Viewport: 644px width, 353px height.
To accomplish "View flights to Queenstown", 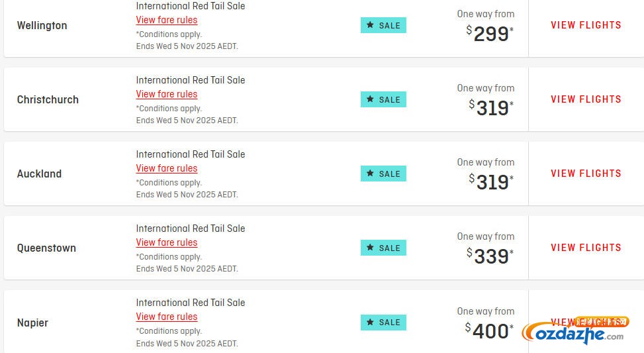I will tap(586, 248).
